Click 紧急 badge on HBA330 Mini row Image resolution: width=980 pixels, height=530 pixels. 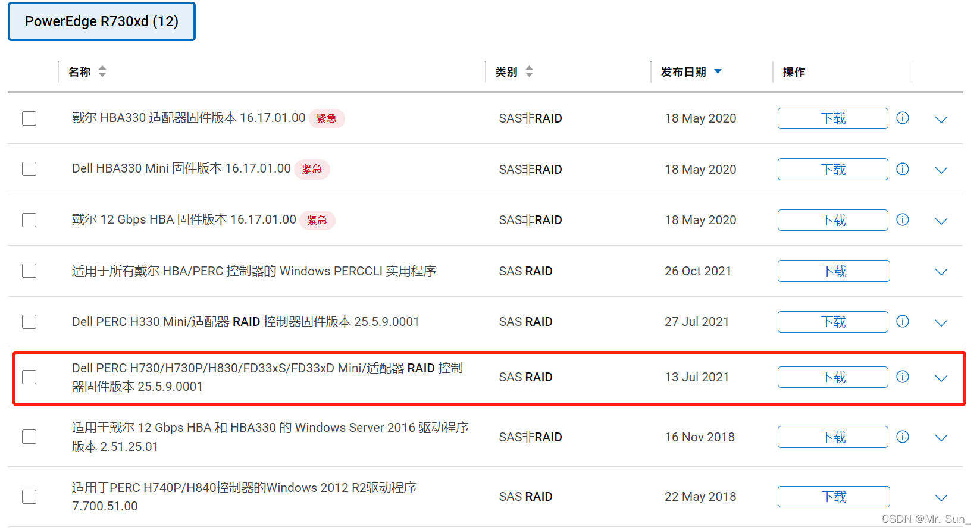[x=312, y=169]
